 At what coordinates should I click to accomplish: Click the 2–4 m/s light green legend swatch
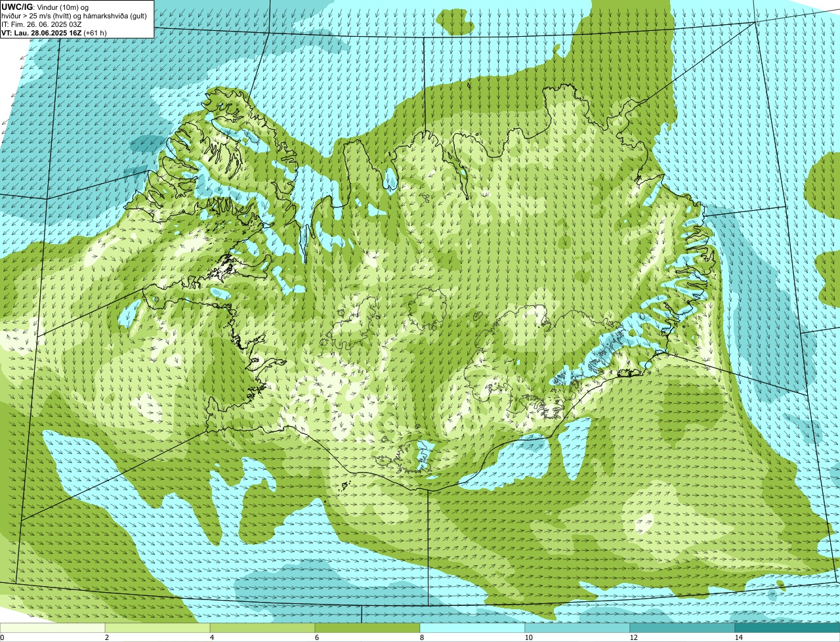tap(157, 628)
